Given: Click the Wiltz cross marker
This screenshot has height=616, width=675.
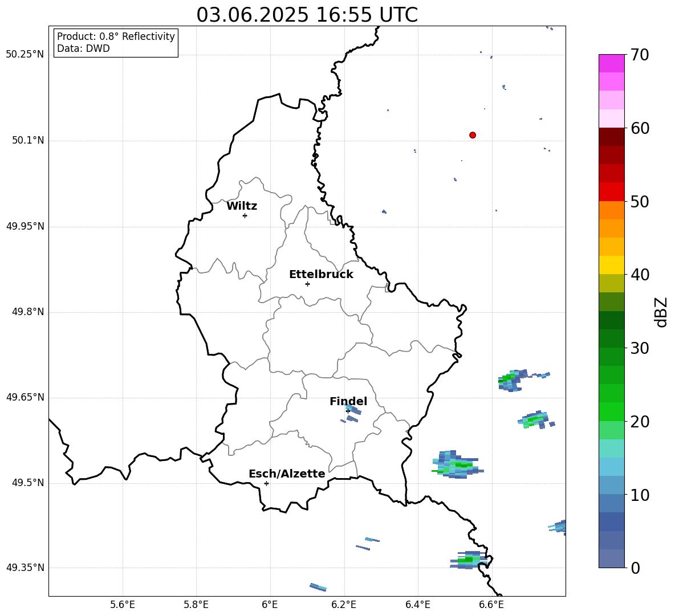Looking at the screenshot, I should [x=245, y=215].
